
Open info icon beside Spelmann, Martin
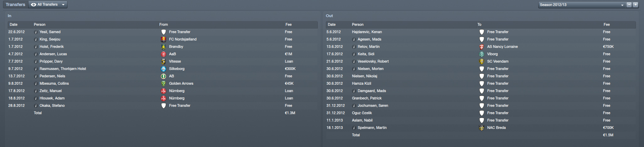(x=354, y=128)
